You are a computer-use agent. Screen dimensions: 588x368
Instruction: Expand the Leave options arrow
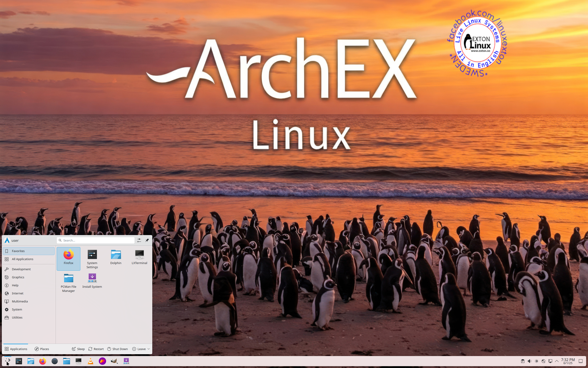149,349
